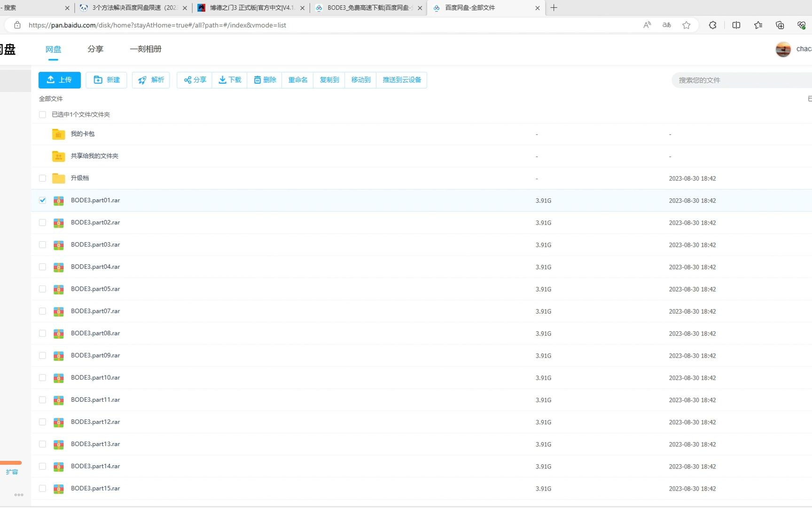Viewport: 812px width, 508px height.
Task: Open the 一刻相册 tab
Action: (146, 49)
